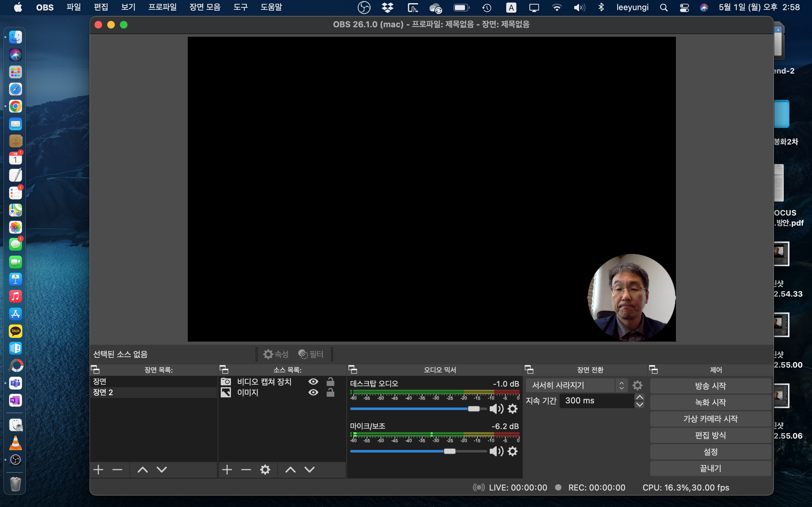Open 마이크/보조 audio settings gear

(x=512, y=451)
